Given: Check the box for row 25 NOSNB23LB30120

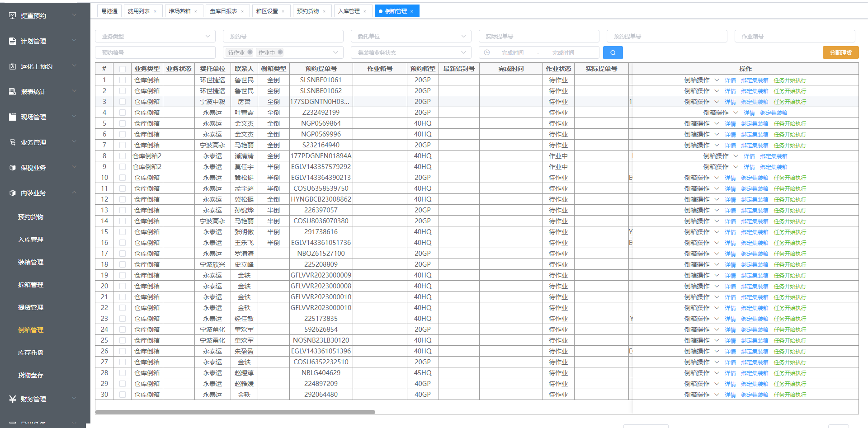Looking at the screenshot, I should pos(123,340).
